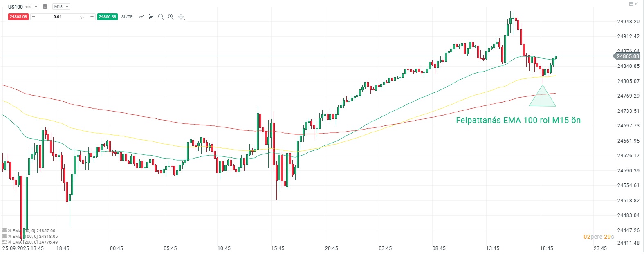Decrease volume with the minus button
This screenshot has height=257, width=644.
click(x=34, y=17)
